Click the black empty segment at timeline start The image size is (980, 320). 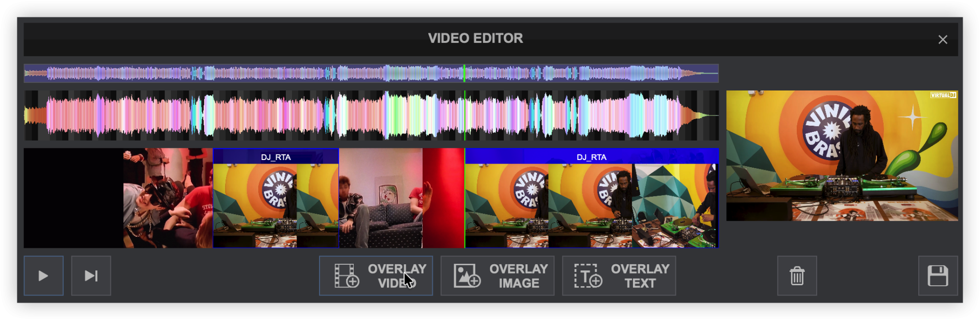click(73, 198)
